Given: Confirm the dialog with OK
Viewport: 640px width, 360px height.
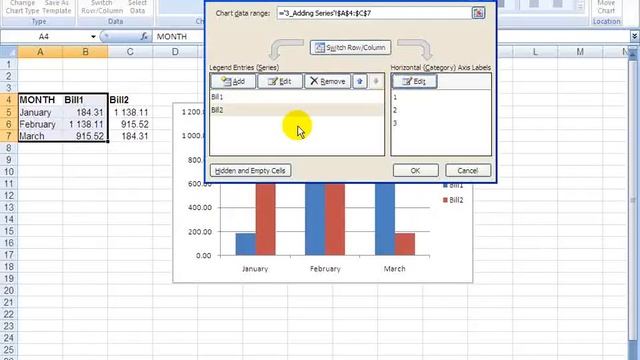Looking at the screenshot, I should point(416,171).
